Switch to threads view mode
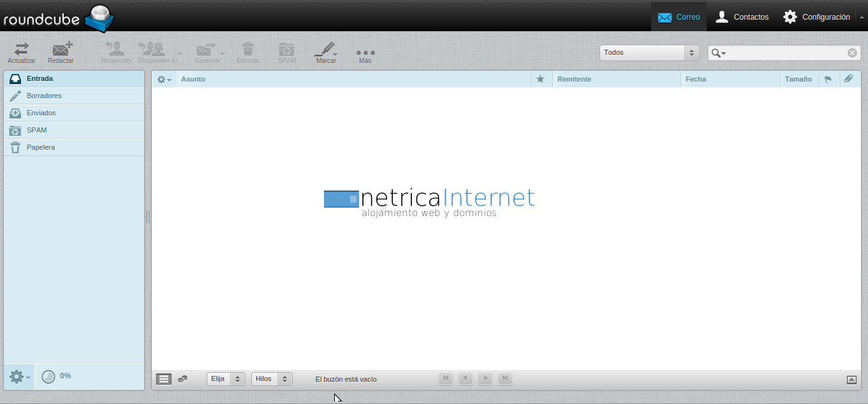 (182, 379)
